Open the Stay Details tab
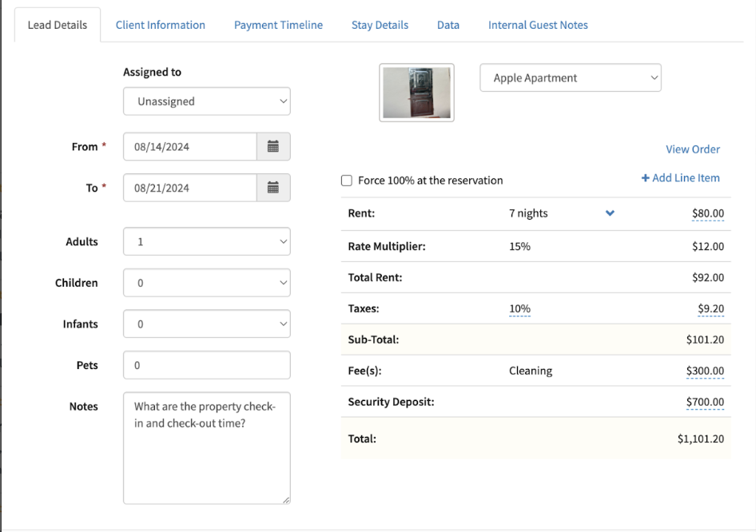Viewport: 756px width, 532px height. (x=380, y=25)
